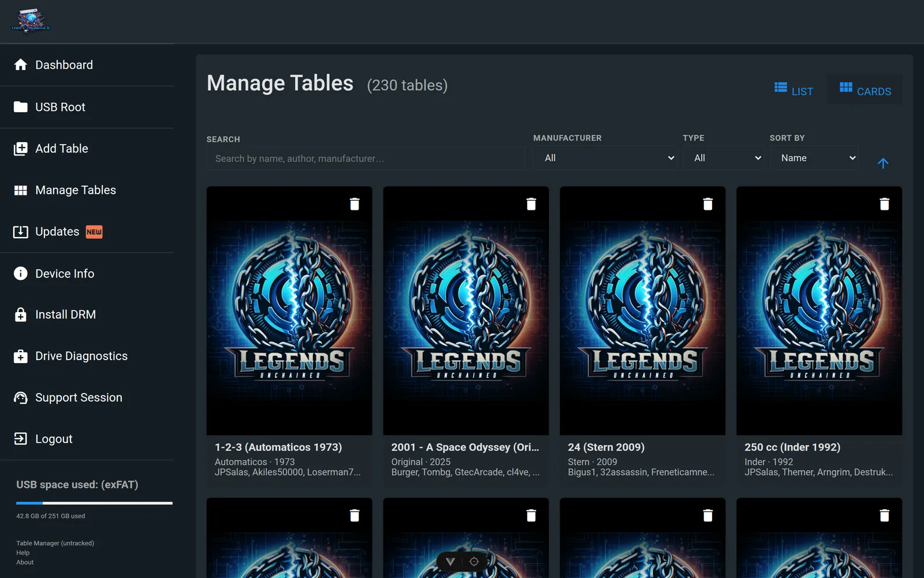Open the 24 (Stern 2009) card artwork
The width and height of the screenshot is (924, 578).
click(x=643, y=310)
